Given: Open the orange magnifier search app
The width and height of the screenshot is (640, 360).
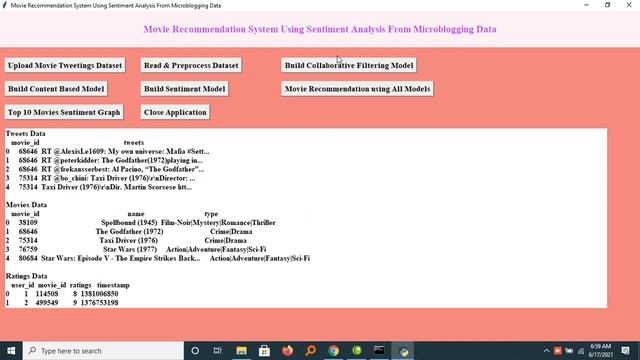Looking at the screenshot, I should [x=311, y=351].
